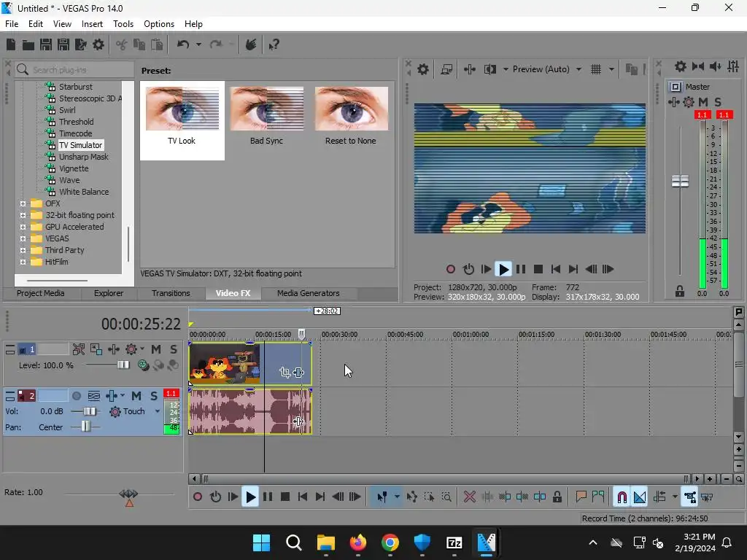Expand the HitFilm folder
Screen dimensions: 747x560
[23, 262]
